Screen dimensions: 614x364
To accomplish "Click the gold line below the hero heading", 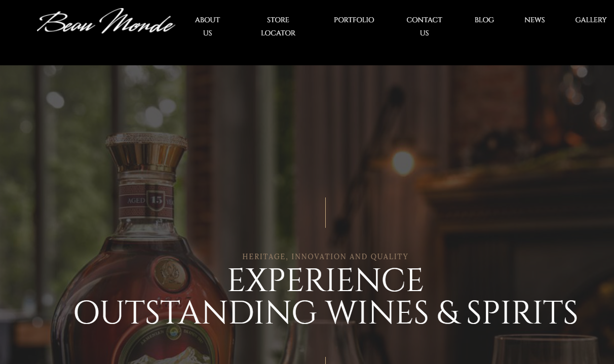I will [325, 360].
